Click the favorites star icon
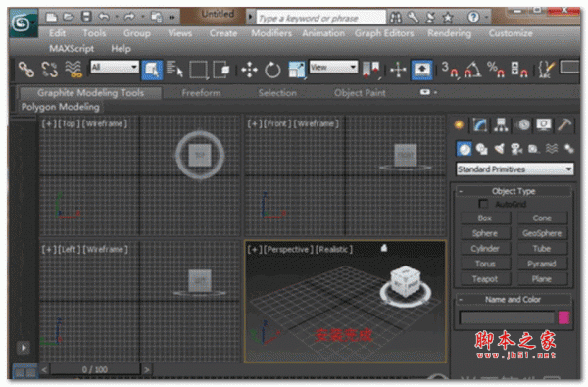 click(448, 17)
